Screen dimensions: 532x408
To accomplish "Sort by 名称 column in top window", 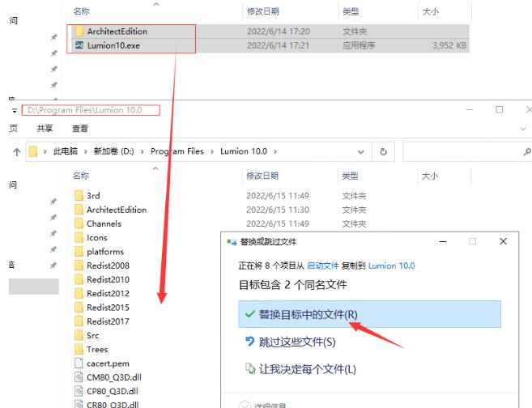I will coord(82,11).
